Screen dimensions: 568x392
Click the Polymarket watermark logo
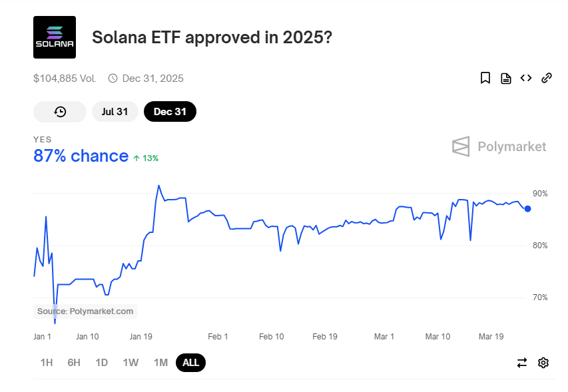click(x=499, y=146)
